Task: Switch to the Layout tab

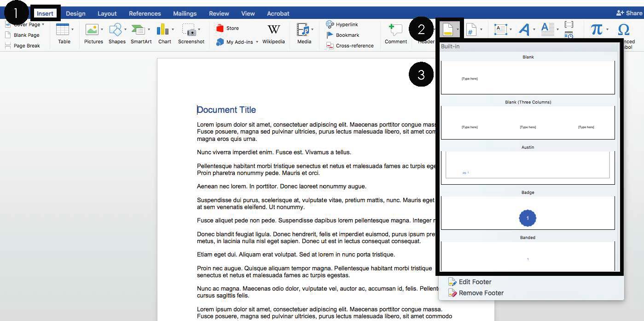Action: (x=107, y=13)
